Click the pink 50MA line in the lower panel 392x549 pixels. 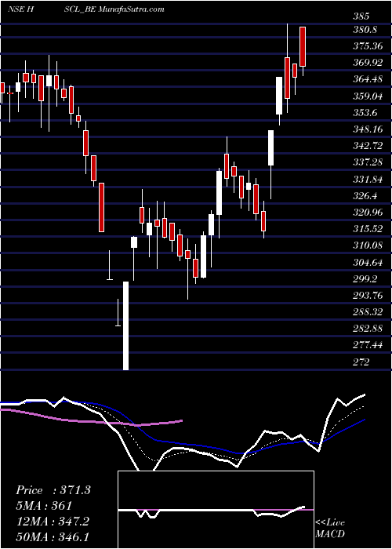pos(91,422)
